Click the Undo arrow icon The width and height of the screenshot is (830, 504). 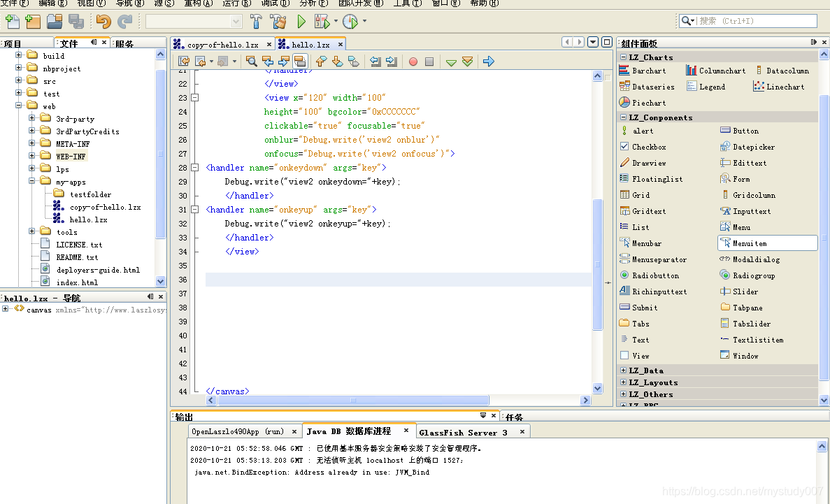[x=103, y=21]
